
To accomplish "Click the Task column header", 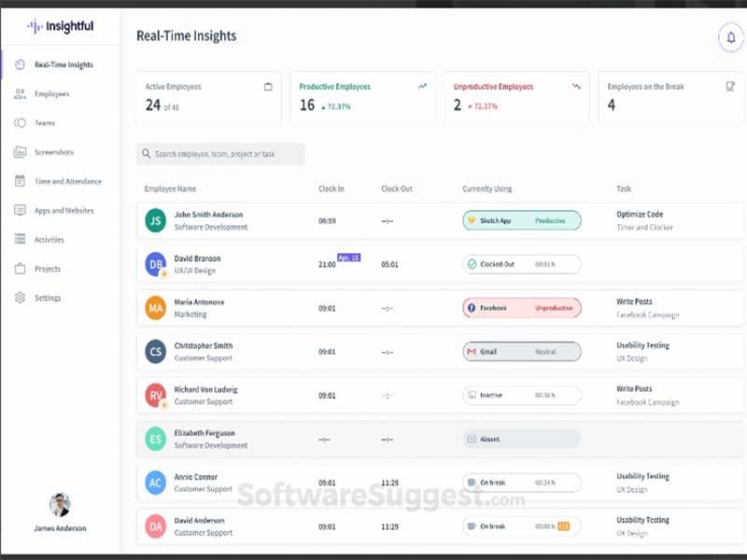I will tap(624, 189).
